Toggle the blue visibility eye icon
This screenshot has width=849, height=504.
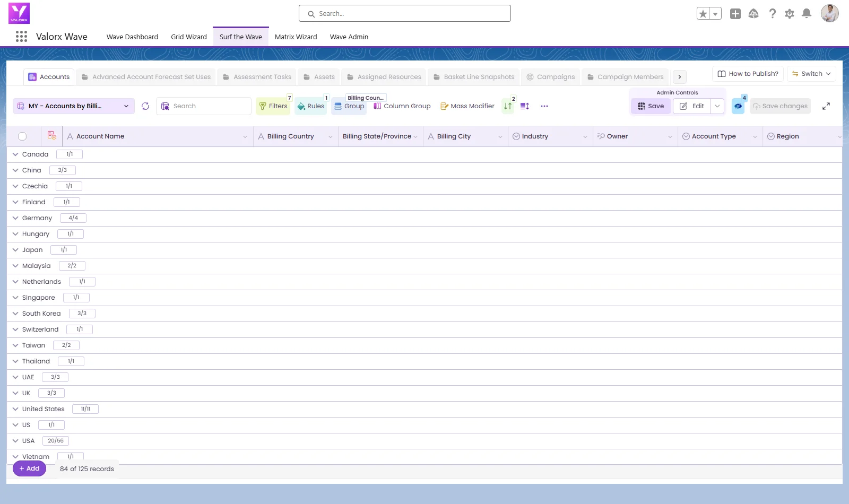point(738,106)
